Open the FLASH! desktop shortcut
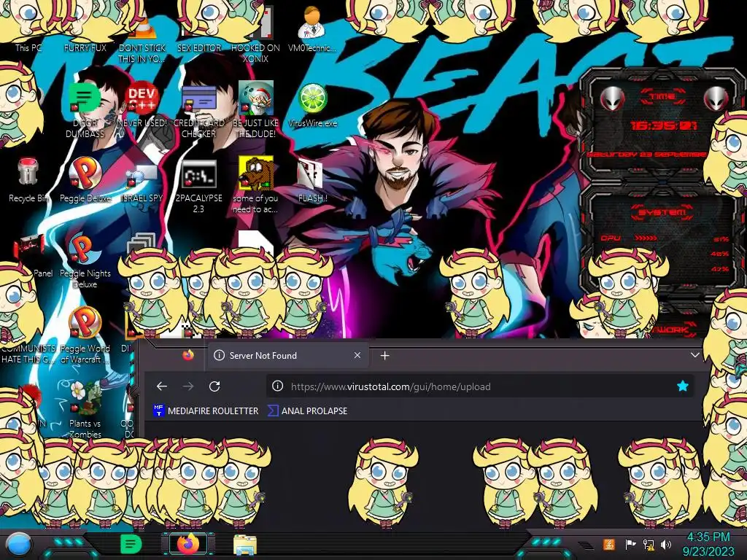Screen dimensions: 747x560 (312, 181)
